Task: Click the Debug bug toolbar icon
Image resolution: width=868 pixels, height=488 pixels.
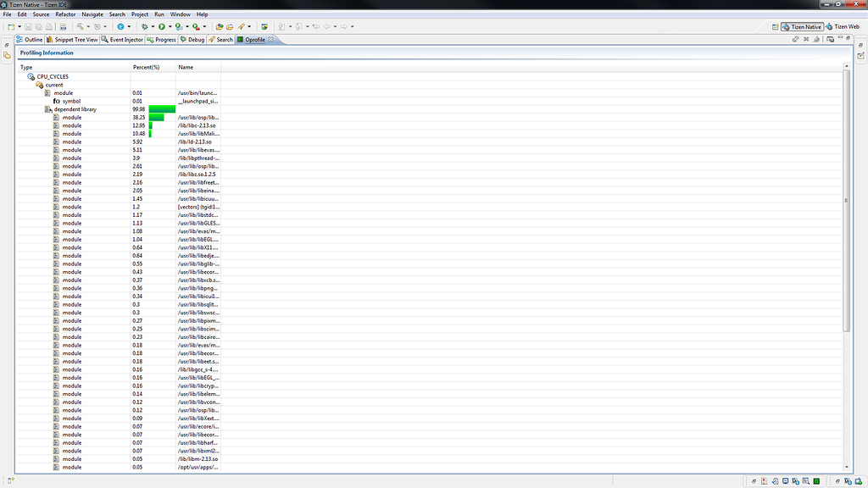Action: point(144,26)
